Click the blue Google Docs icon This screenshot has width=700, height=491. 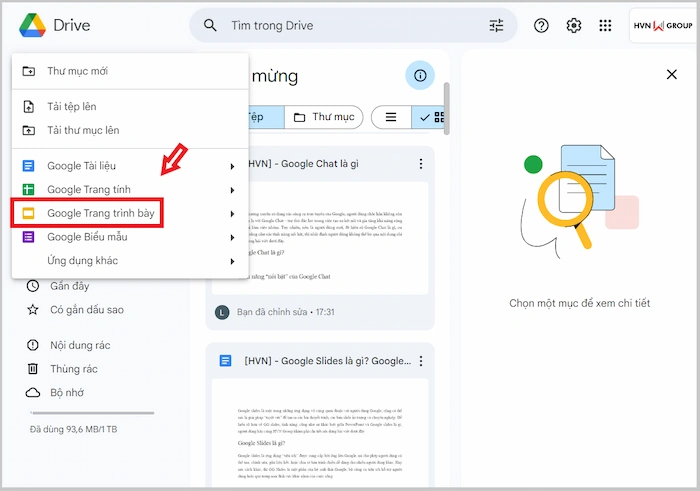click(28, 166)
